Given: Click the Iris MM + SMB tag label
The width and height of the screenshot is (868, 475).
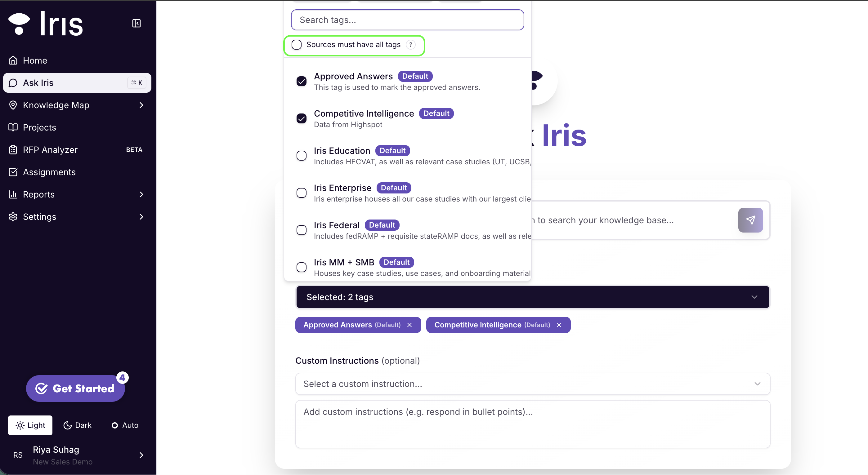Looking at the screenshot, I should click(x=344, y=262).
